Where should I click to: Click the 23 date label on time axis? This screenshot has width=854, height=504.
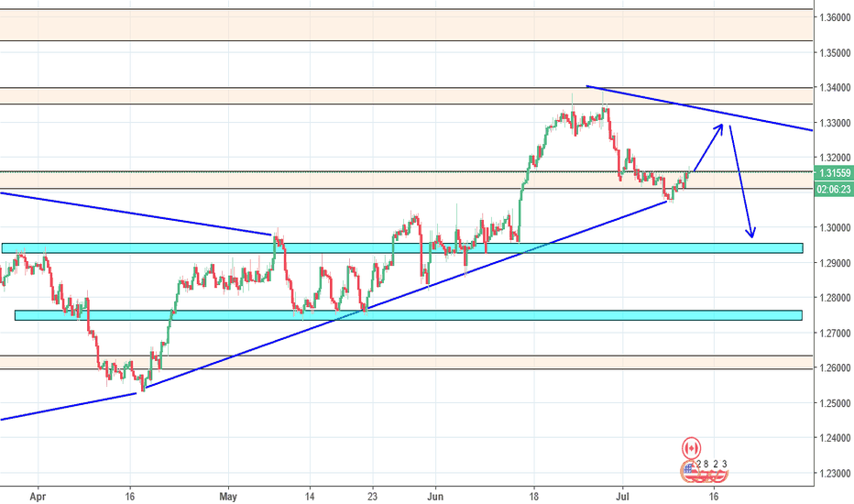pos(372,497)
